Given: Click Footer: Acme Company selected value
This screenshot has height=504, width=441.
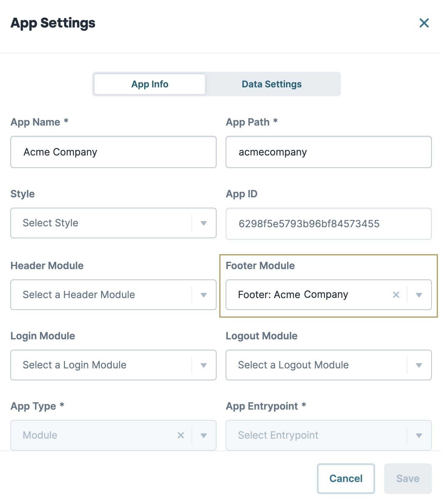Looking at the screenshot, I should (x=293, y=295).
